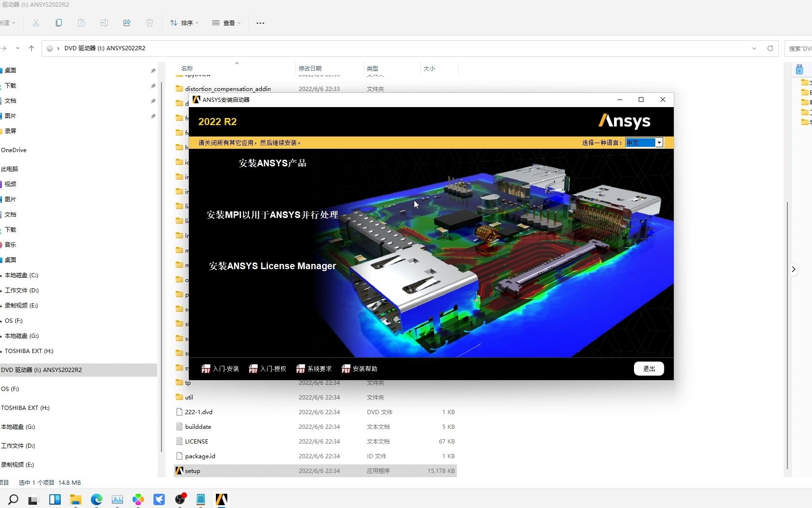Open 安装帮助 PDF document
This screenshot has width=812, height=508.
click(x=359, y=369)
